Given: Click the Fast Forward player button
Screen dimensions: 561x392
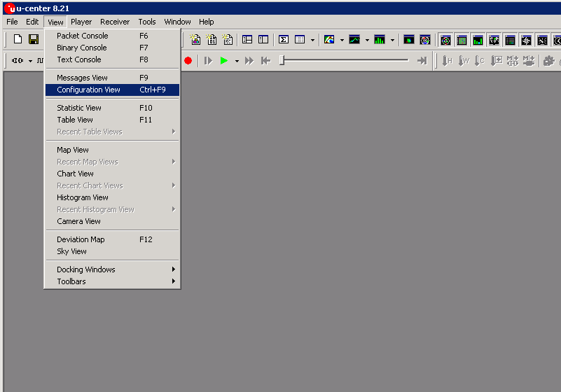Looking at the screenshot, I should tap(249, 61).
